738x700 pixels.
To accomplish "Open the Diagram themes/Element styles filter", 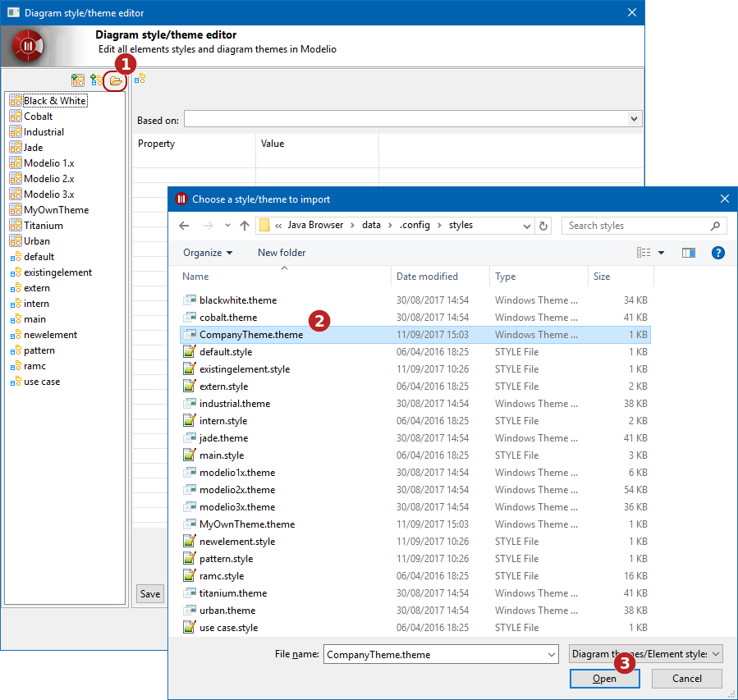I will (646, 654).
